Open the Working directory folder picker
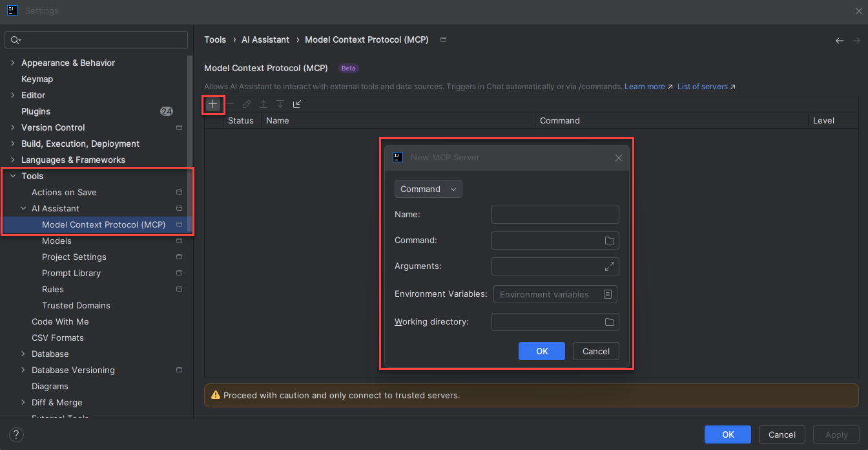 [x=609, y=321]
